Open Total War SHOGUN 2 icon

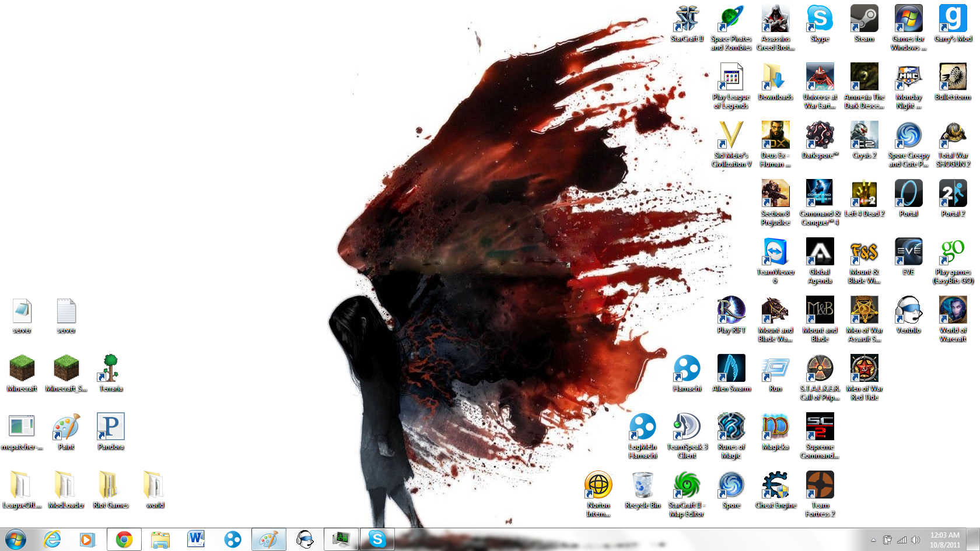pyautogui.click(x=953, y=145)
